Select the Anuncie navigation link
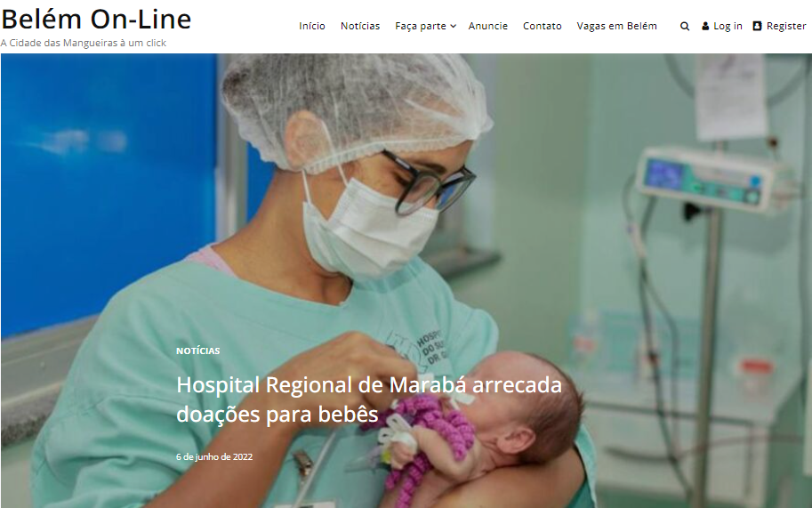812x508 pixels. coord(487,26)
